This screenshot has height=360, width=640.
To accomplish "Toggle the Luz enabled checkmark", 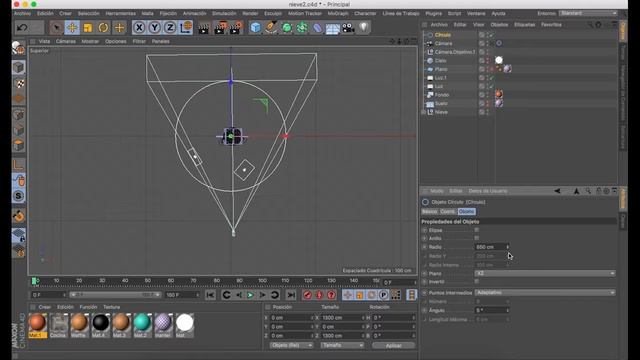I will coord(491,86).
